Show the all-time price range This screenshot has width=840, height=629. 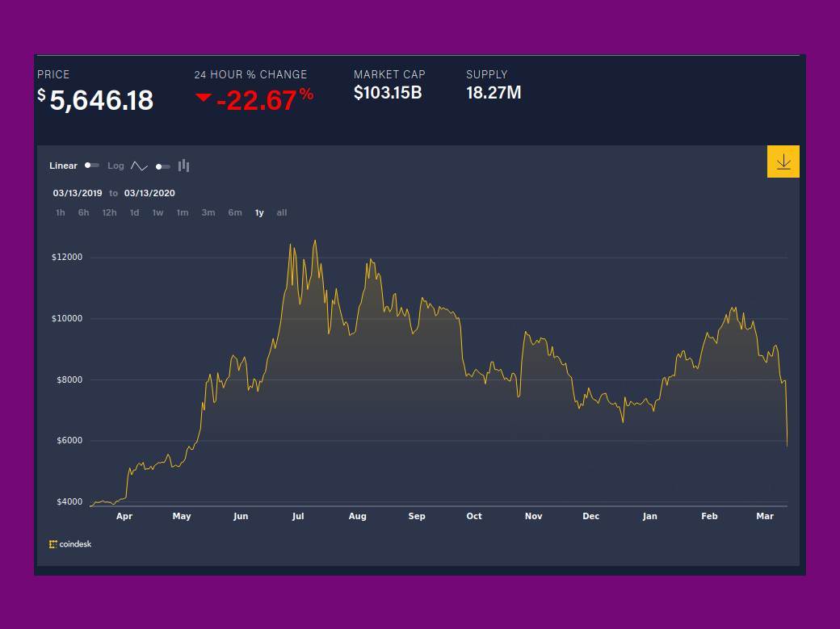click(x=282, y=213)
